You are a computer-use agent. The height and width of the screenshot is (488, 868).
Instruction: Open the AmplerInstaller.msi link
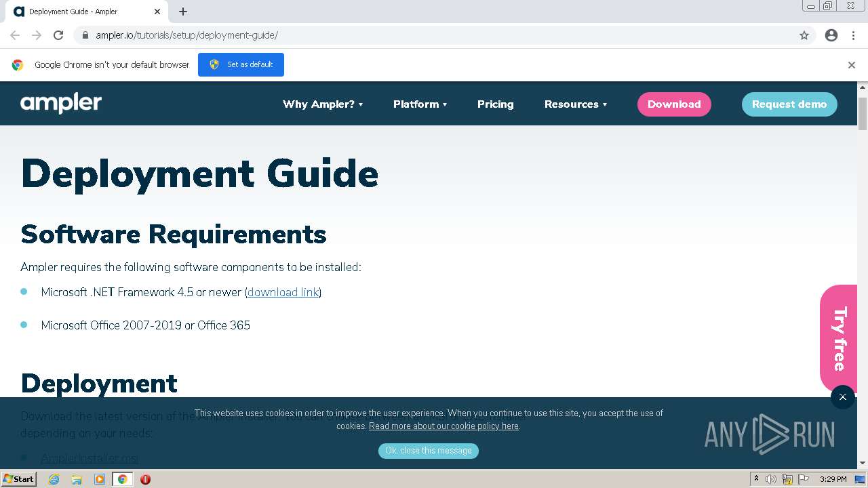pyautogui.click(x=90, y=458)
